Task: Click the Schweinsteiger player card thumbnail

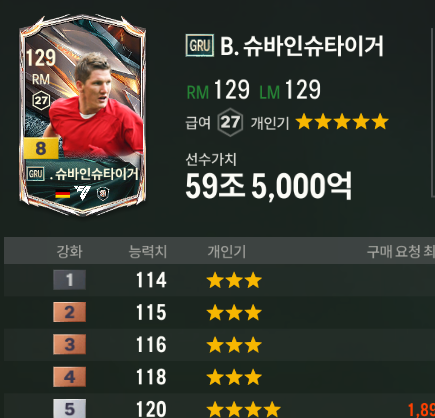Action: click(83, 115)
